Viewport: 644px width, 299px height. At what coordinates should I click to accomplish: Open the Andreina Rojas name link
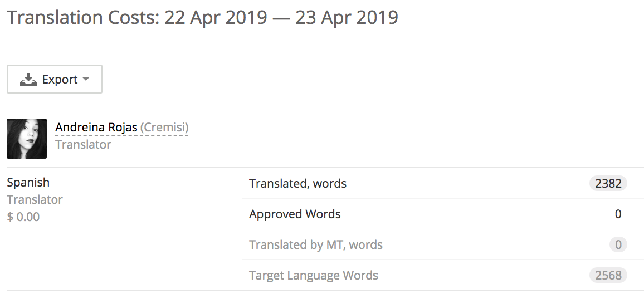tap(96, 128)
